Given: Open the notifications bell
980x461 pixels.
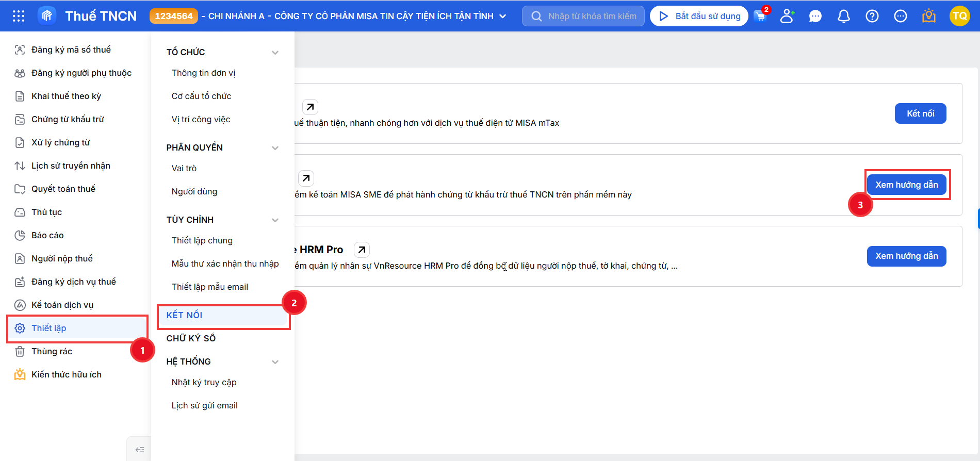Looking at the screenshot, I should click(844, 17).
